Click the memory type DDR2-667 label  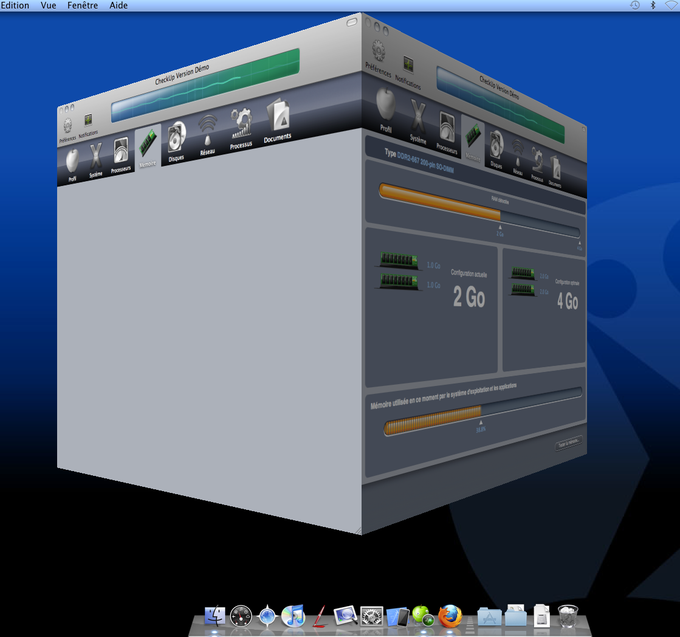(x=425, y=162)
